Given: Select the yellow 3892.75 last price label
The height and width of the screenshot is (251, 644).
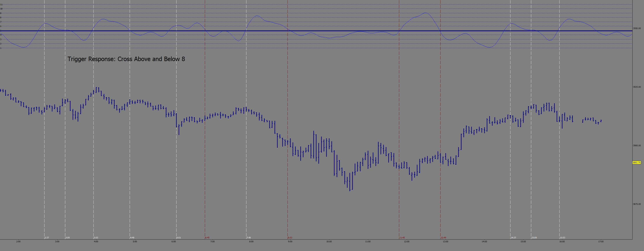Looking at the screenshot, I should tap(637, 163).
